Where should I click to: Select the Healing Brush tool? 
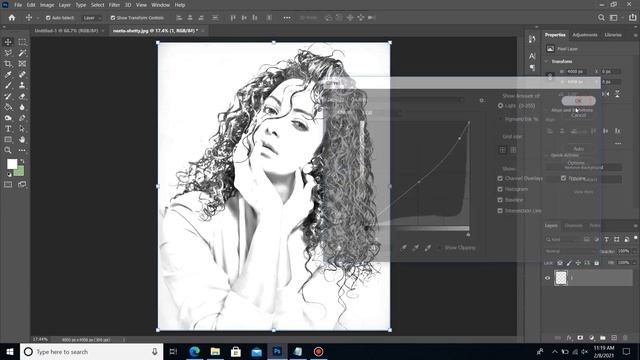tap(22, 74)
